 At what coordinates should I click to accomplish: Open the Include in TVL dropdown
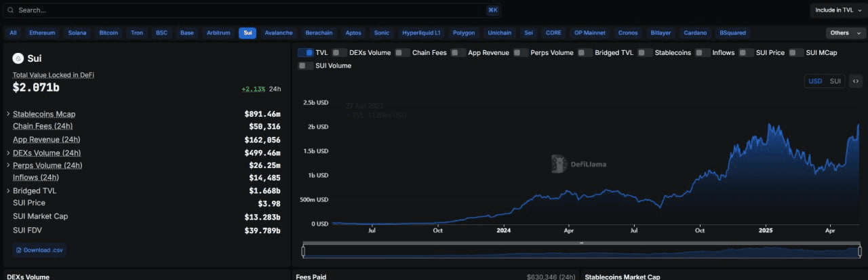pyautogui.click(x=838, y=10)
